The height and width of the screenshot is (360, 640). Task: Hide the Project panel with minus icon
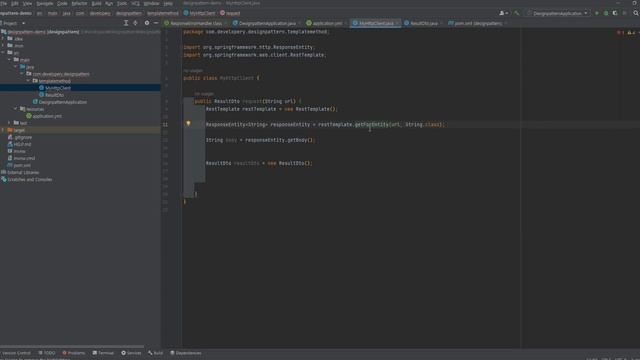[x=156, y=23]
